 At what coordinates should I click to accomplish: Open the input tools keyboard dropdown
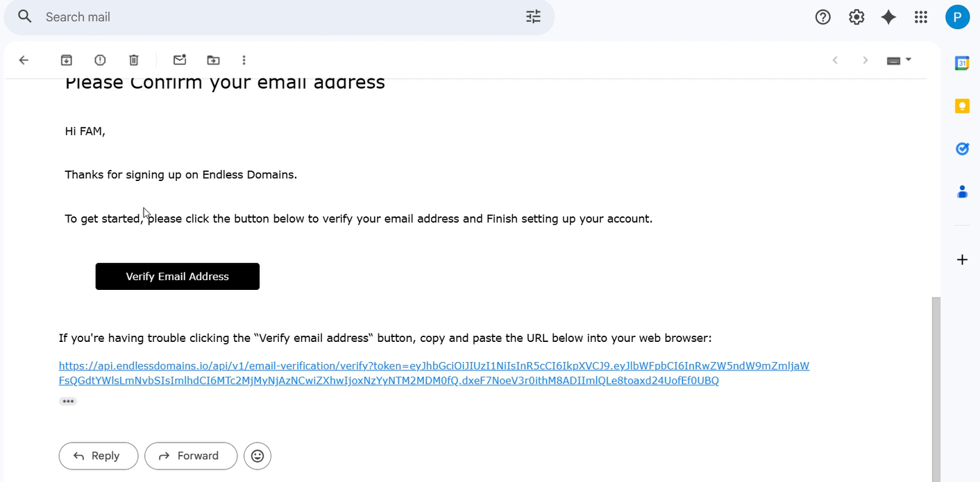pyautogui.click(x=899, y=60)
